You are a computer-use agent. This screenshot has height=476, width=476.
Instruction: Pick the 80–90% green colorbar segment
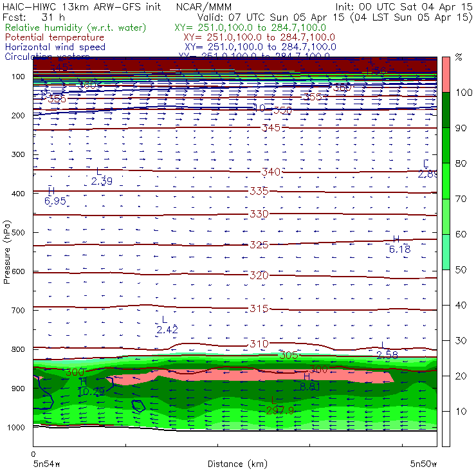click(446, 145)
